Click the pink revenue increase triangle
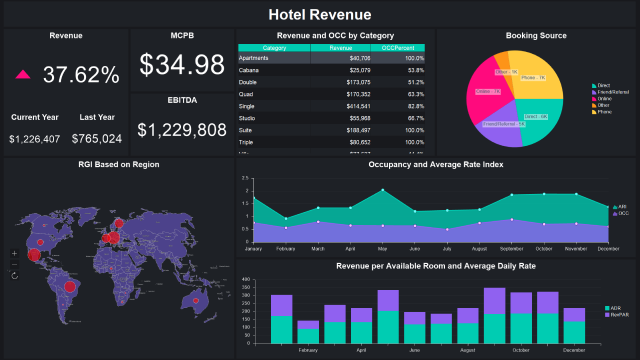The image size is (640, 360). tap(23, 74)
